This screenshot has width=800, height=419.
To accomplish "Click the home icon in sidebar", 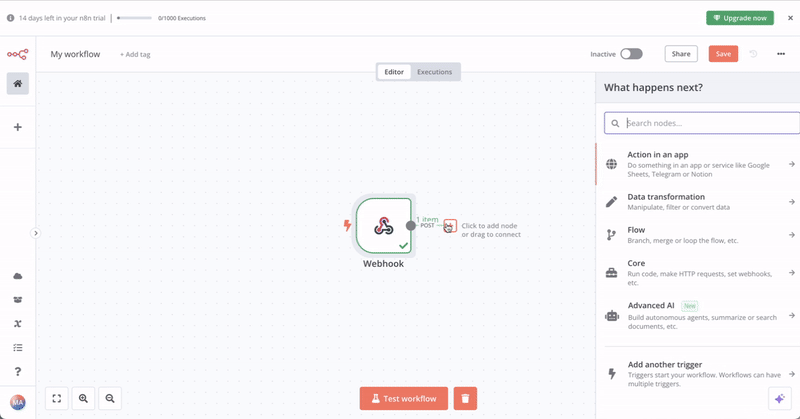I will tap(17, 84).
